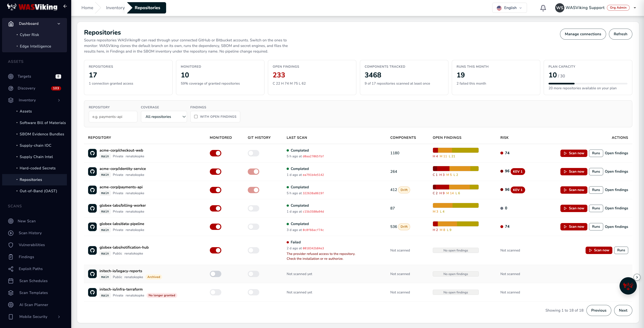644x328 pixels.
Task: Open the floating Viking assistant button
Action: pyautogui.click(x=628, y=286)
